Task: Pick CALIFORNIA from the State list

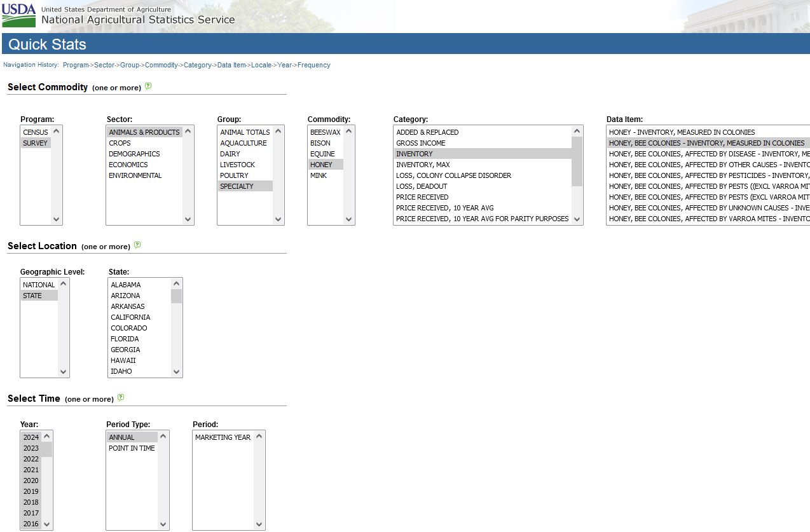Action: point(130,317)
